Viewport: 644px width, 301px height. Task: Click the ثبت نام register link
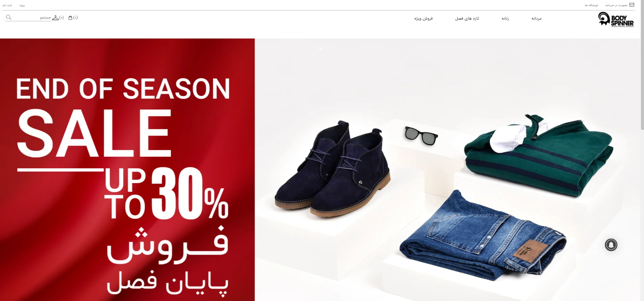[x=7, y=5]
